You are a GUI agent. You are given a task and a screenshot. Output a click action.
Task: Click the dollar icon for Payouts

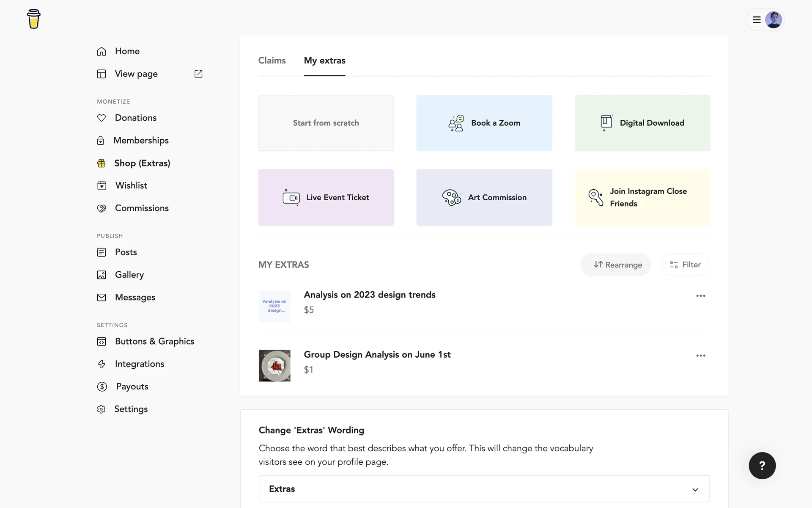click(102, 387)
